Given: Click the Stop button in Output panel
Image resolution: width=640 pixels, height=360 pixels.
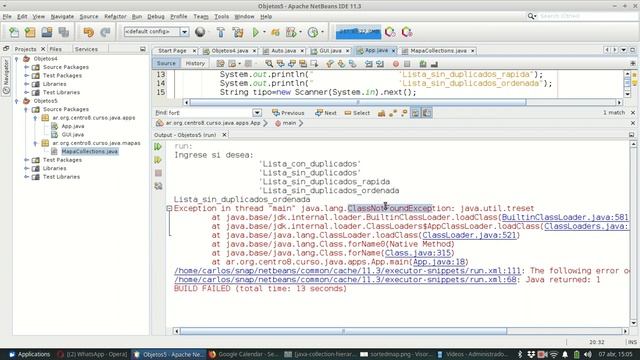Looking at the screenshot, I should pos(158,173).
